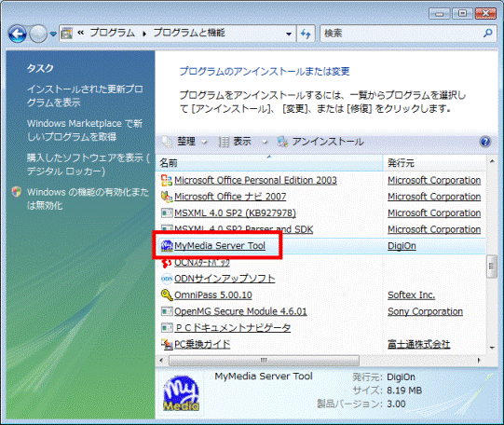This screenshot has width=504, height=425.
Task: Click the 富士通株式会社 publisher cell
Action: [419, 344]
